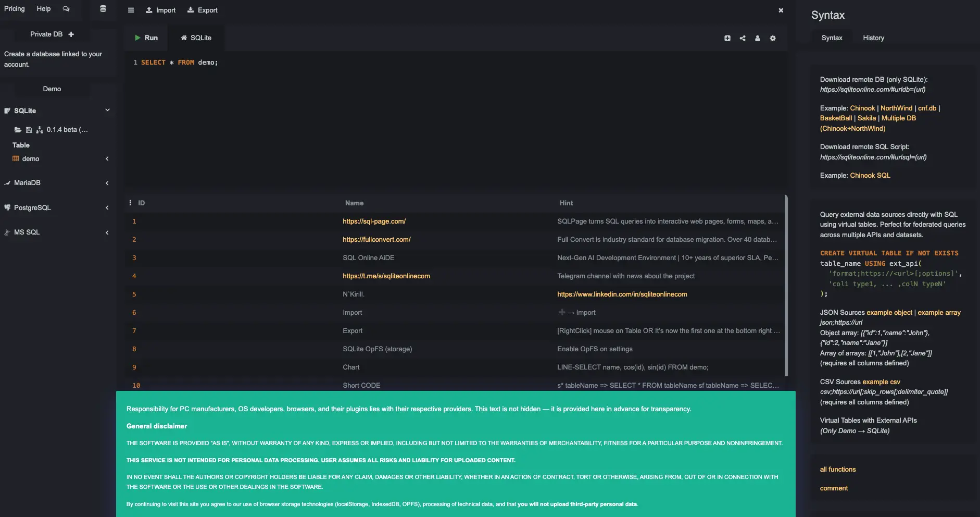980x517 pixels.
Task: Select the SQLite editor tab
Action: pos(196,38)
